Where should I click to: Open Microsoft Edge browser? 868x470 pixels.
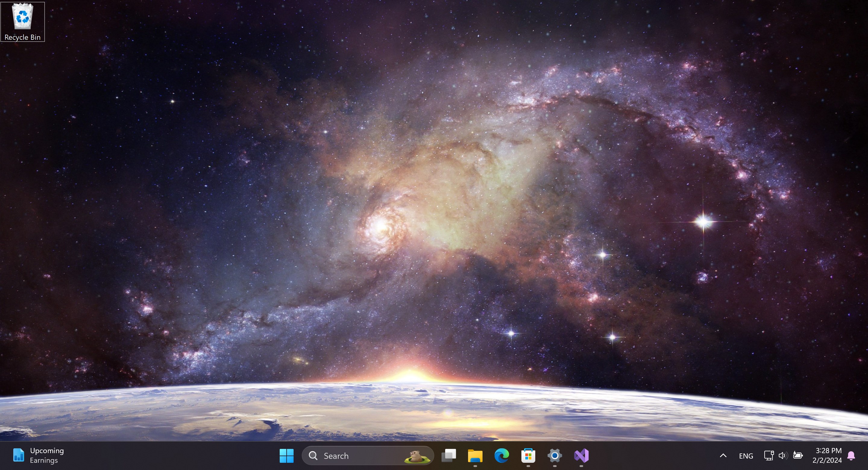[502, 456]
